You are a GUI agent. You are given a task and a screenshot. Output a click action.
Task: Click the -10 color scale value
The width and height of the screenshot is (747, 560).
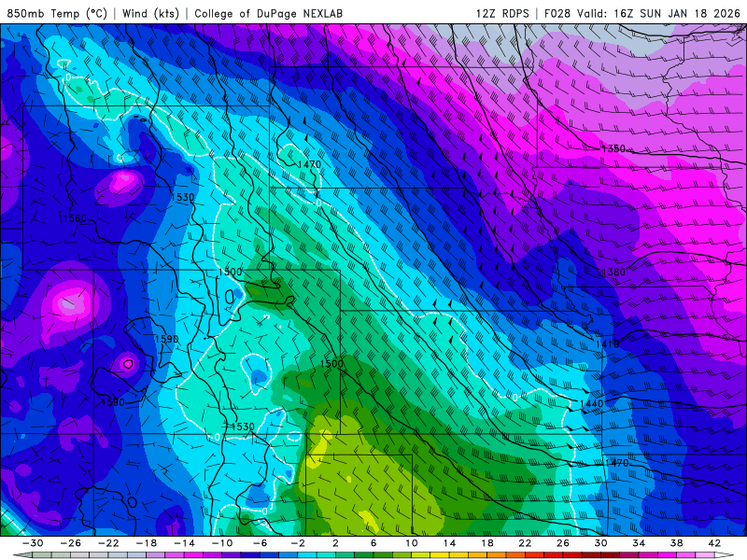222,543
